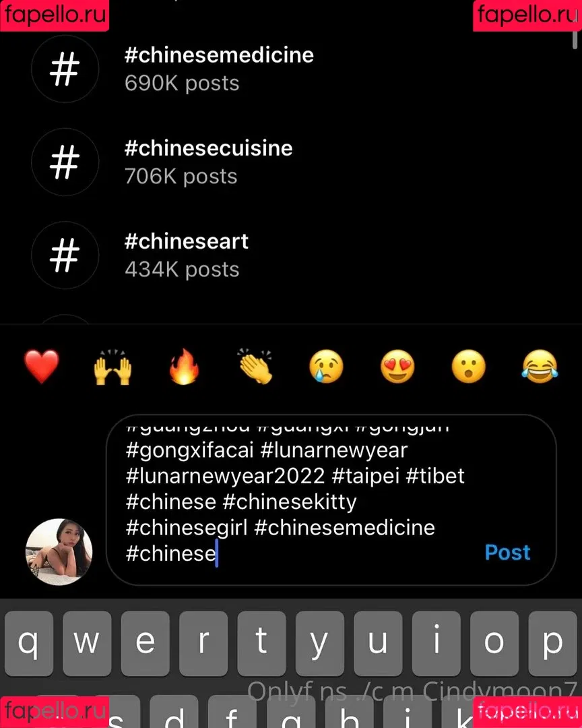
Task: Tap the hash icon beside #chineseart
Action: (x=65, y=255)
